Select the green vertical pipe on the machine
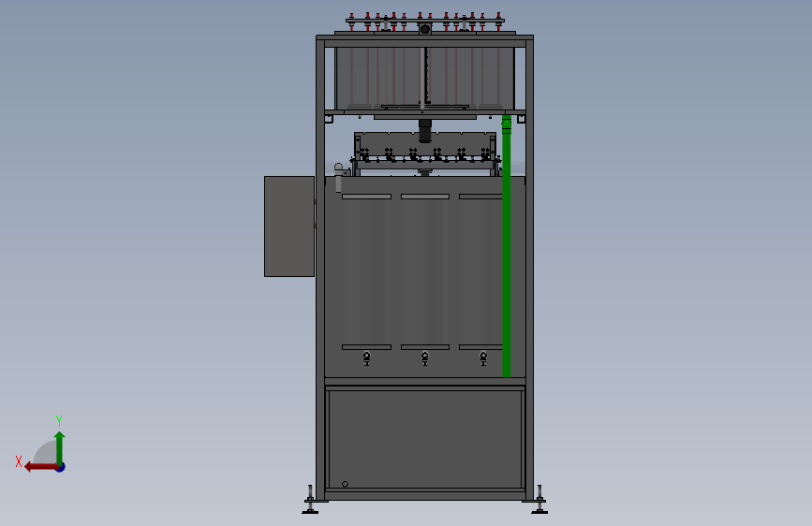Screen dimensions: 812x526 coord(507,246)
